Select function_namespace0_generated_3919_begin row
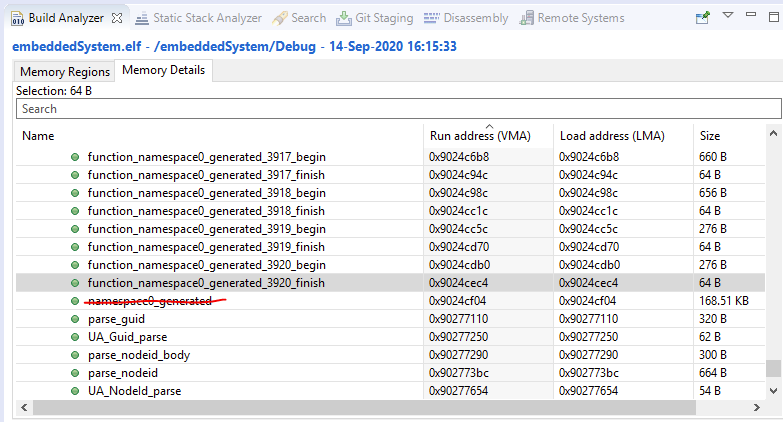 (391, 229)
